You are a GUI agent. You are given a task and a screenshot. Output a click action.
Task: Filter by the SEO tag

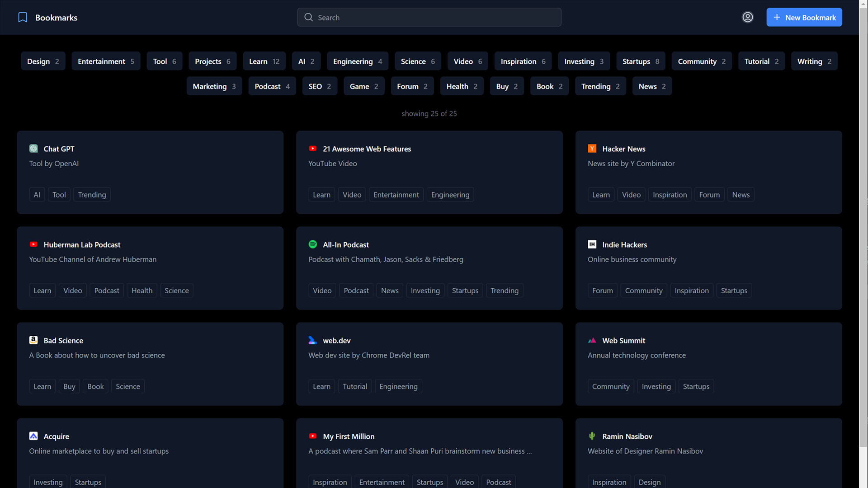320,86
